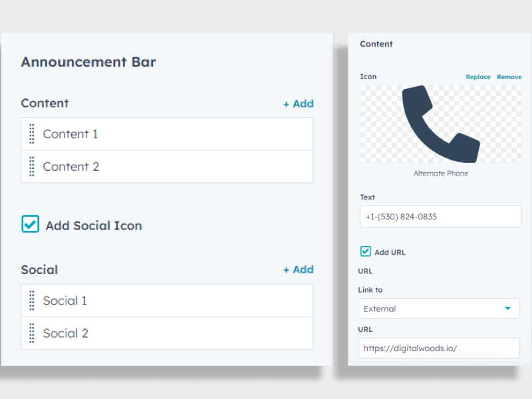
Task: Click + Add next to the Social section
Action: point(298,270)
